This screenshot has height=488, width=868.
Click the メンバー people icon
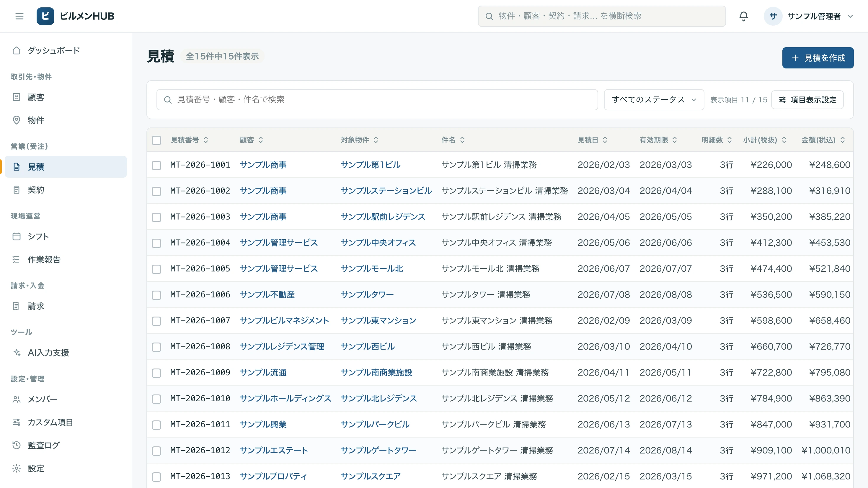pyautogui.click(x=17, y=399)
